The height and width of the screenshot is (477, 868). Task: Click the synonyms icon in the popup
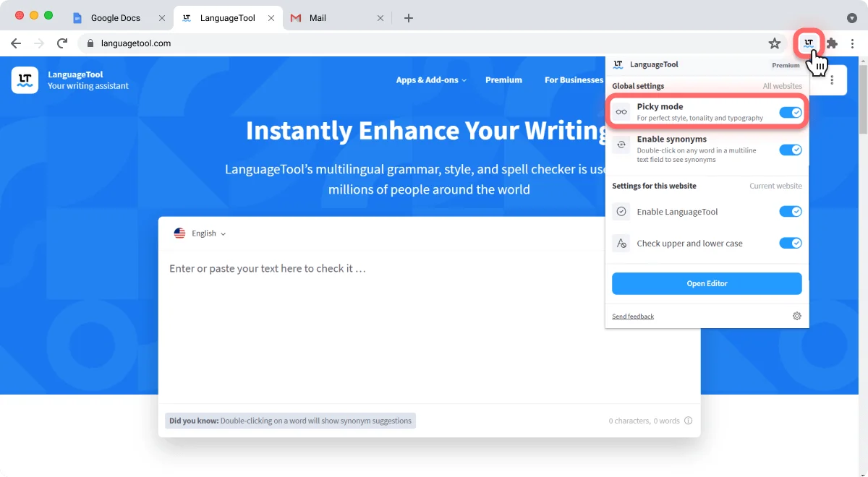coord(621,145)
